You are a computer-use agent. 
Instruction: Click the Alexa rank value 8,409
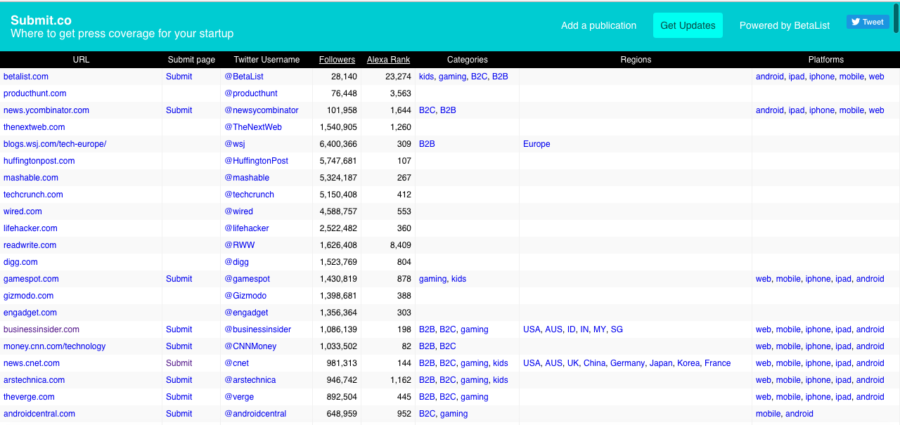tap(400, 245)
